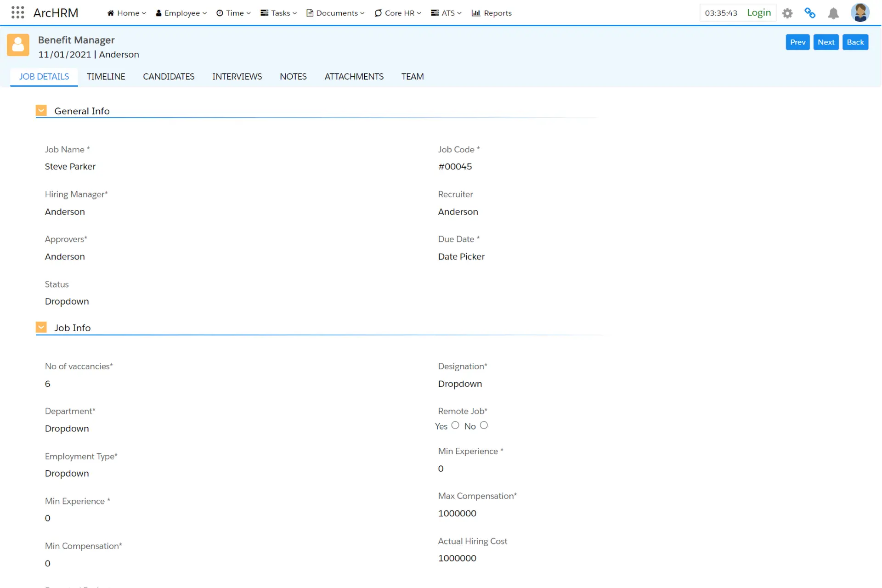Click the Due Date picker field

coord(461,257)
